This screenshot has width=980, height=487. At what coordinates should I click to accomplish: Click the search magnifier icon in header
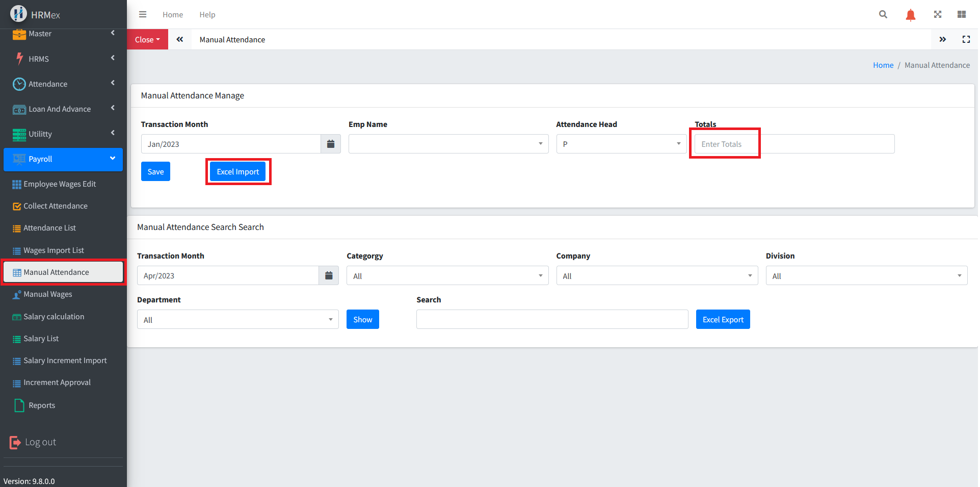tap(883, 14)
